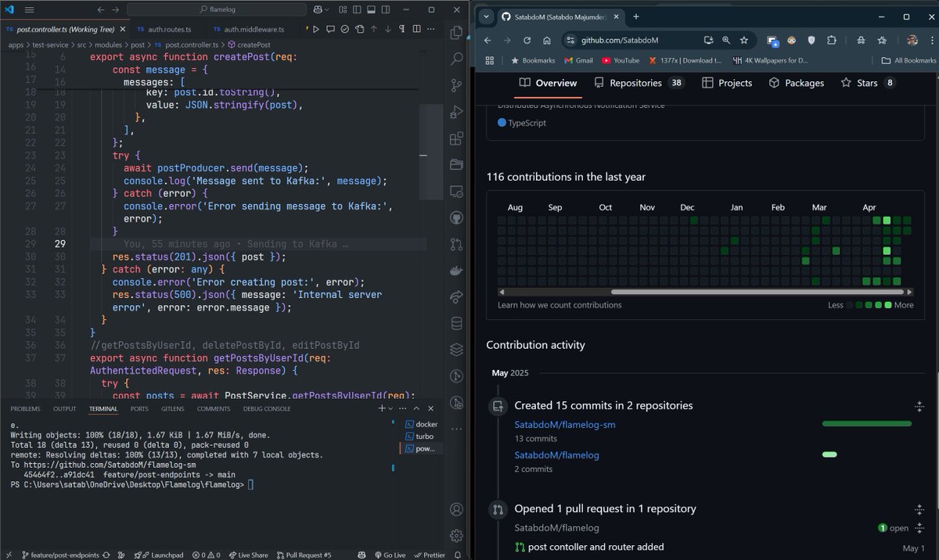The height and width of the screenshot is (560, 939).
Task: Expand pull request activity section
Action: [x=919, y=509]
